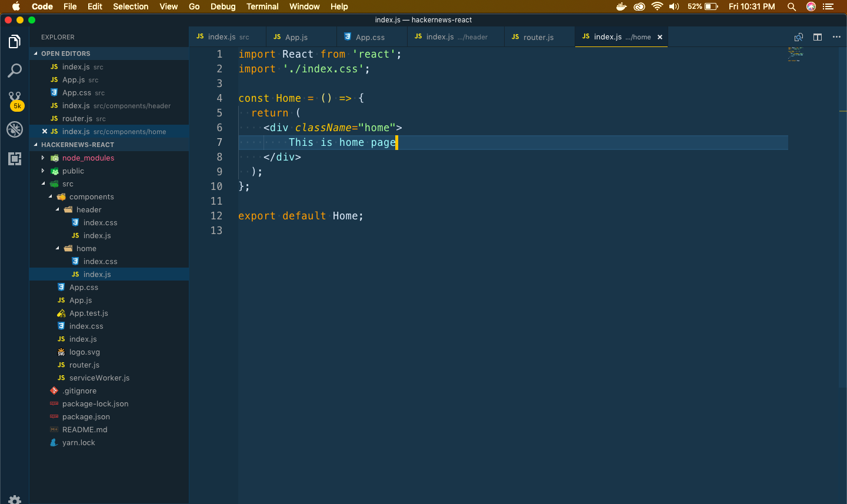Open the Search view in activity bar
Image resolution: width=847 pixels, height=504 pixels.
(15, 71)
